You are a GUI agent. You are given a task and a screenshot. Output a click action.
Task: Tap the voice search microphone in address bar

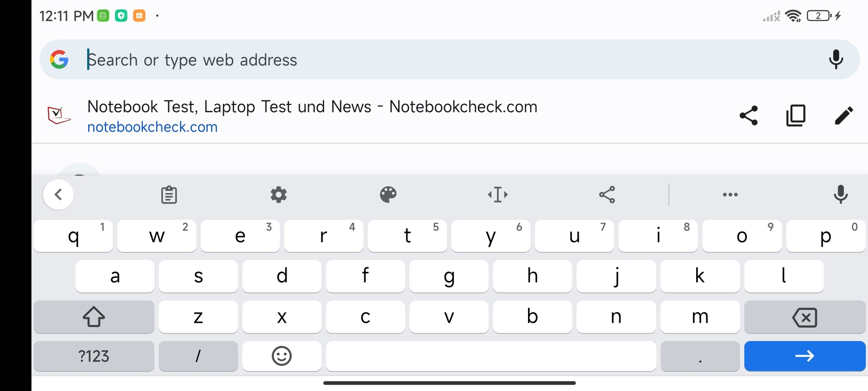[836, 59]
